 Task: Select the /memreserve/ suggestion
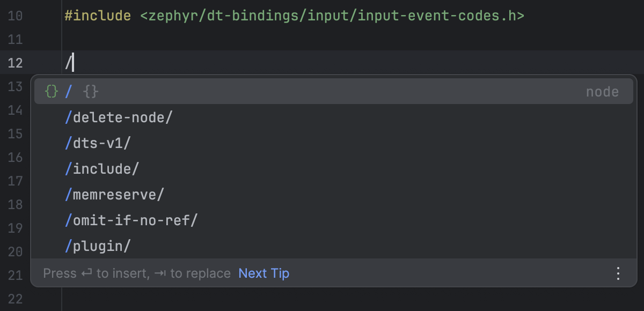coord(114,195)
